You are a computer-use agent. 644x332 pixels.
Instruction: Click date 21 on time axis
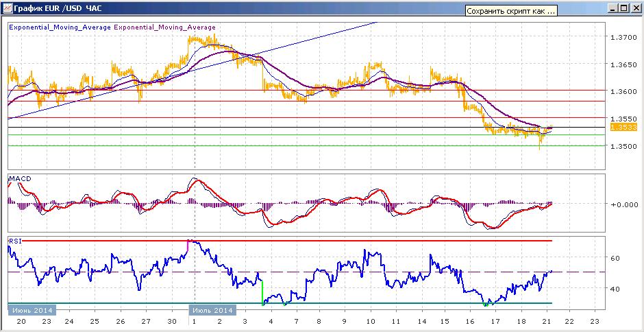pos(546,321)
